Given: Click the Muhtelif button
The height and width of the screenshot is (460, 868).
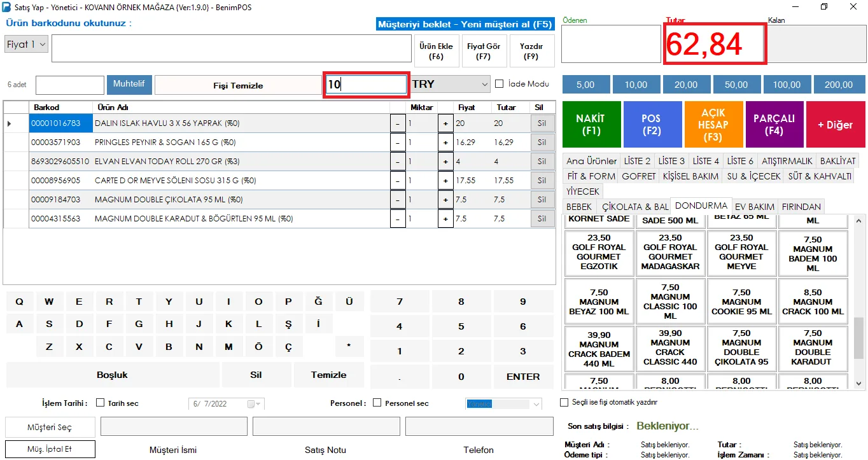Looking at the screenshot, I should point(129,84).
